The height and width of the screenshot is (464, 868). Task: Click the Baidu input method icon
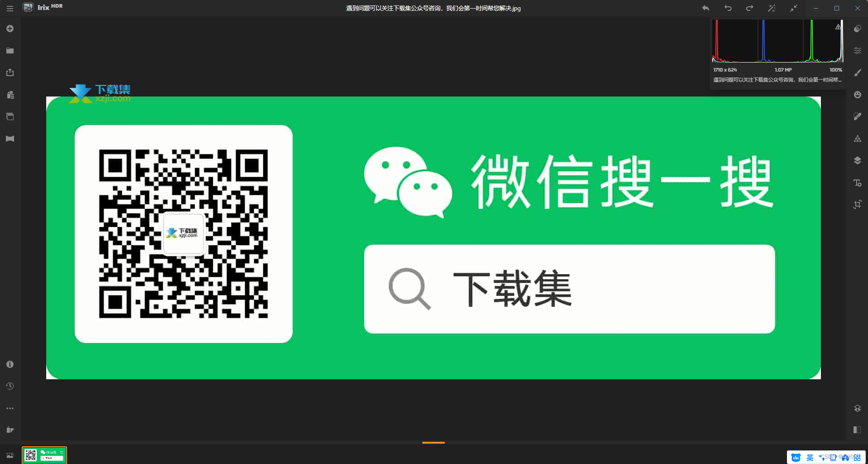click(x=796, y=458)
